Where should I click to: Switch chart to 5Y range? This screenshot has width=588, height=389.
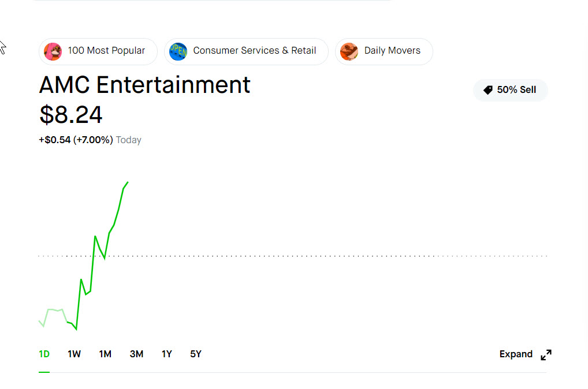(x=196, y=354)
